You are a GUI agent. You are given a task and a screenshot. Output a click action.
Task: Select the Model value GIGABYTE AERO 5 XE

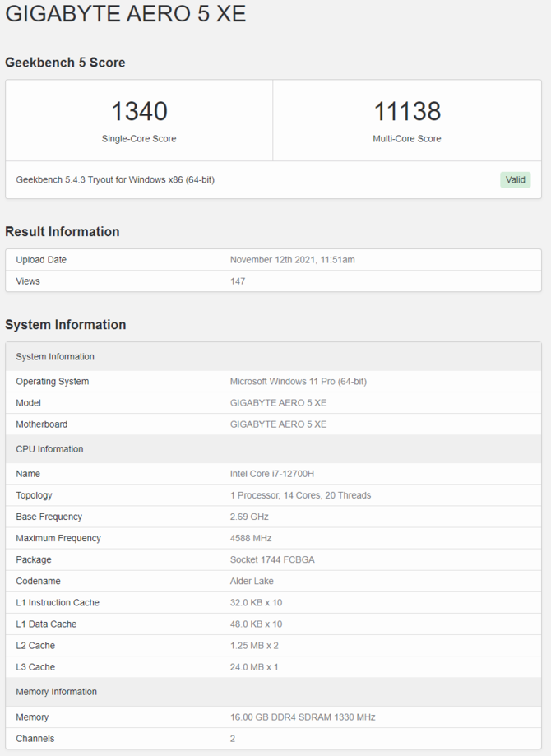278,403
